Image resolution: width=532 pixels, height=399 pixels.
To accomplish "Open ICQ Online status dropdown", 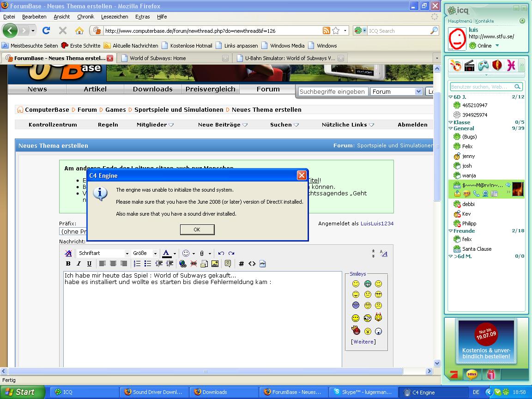I will click(497, 45).
